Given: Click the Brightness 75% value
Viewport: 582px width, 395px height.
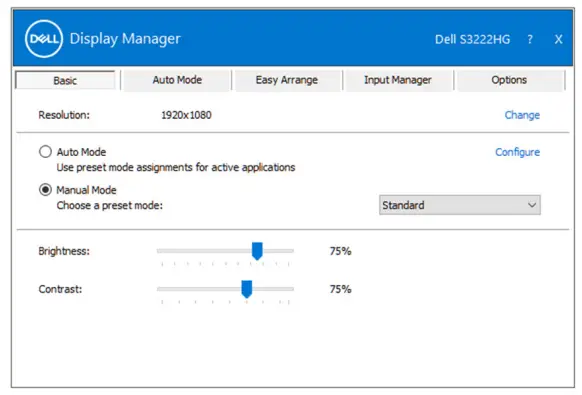Looking at the screenshot, I should [x=340, y=251].
